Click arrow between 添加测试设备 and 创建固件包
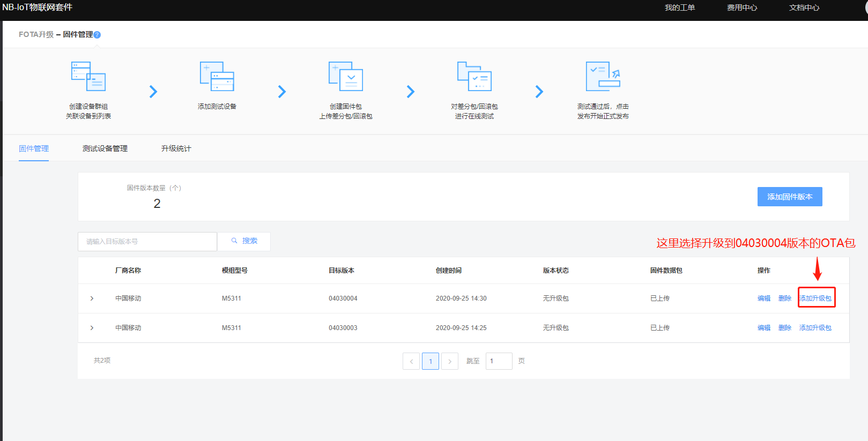The width and height of the screenshot is (868, 441). (x=282, y=92)
